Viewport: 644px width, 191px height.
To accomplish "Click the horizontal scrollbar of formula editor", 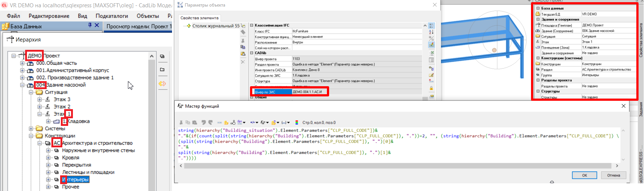I will (397, 166).
